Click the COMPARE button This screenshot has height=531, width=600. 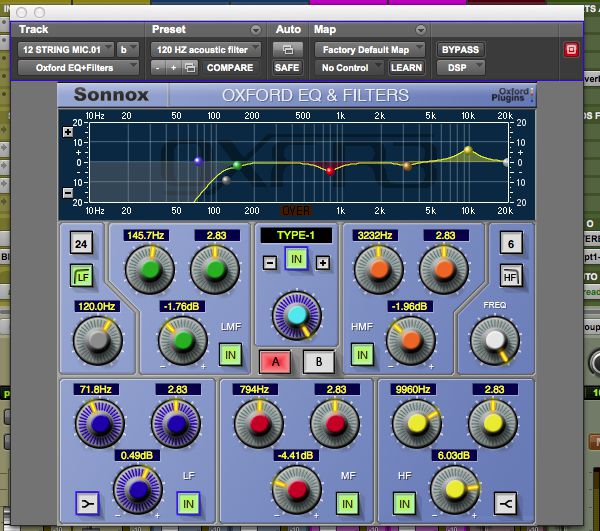tap(230, 68)
